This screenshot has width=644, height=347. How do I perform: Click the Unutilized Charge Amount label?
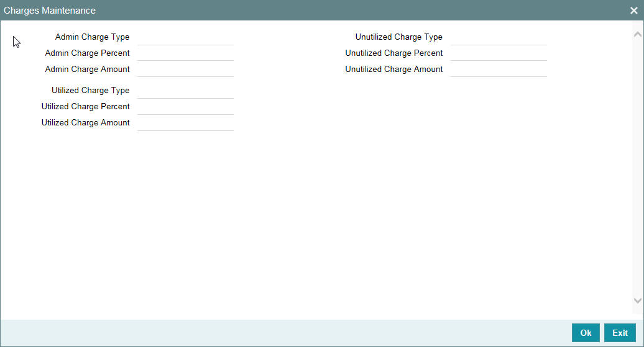point(394,69)
